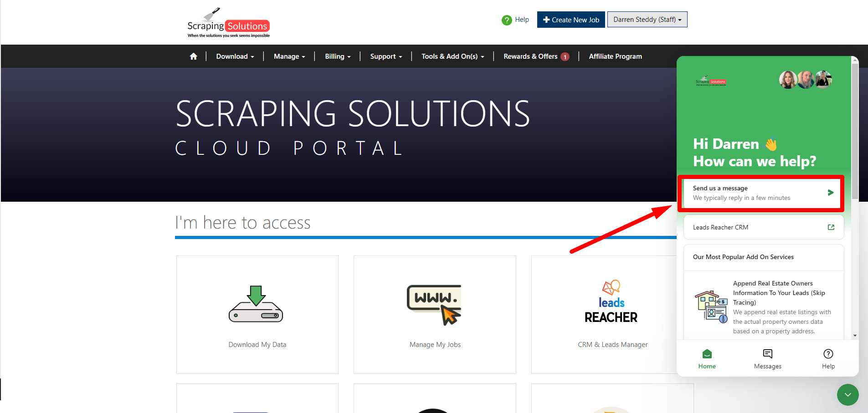This screenshot has width=868, height=413.
Task: Click the Scraping Solutions logo
Action: tap(228, 23)
